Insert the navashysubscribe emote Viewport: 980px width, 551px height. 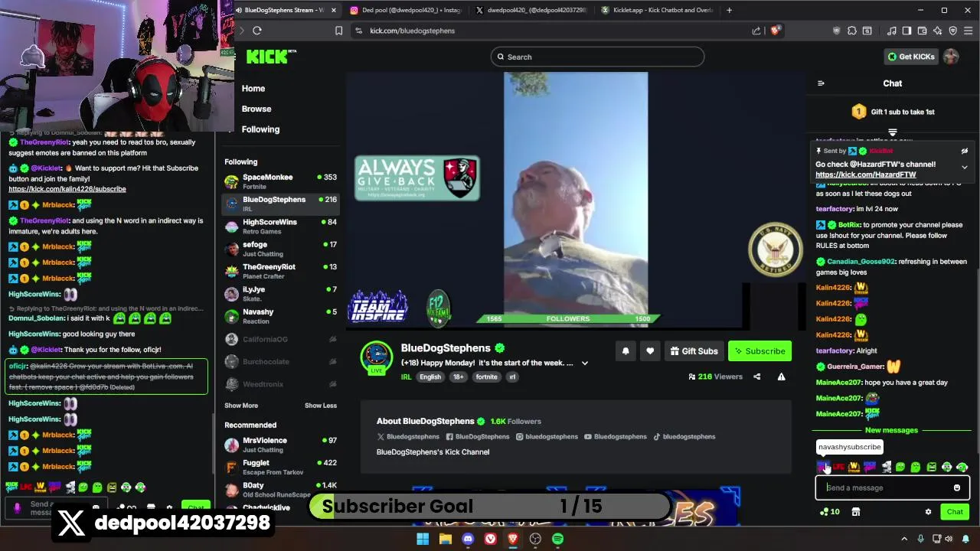tap(823, 467)
